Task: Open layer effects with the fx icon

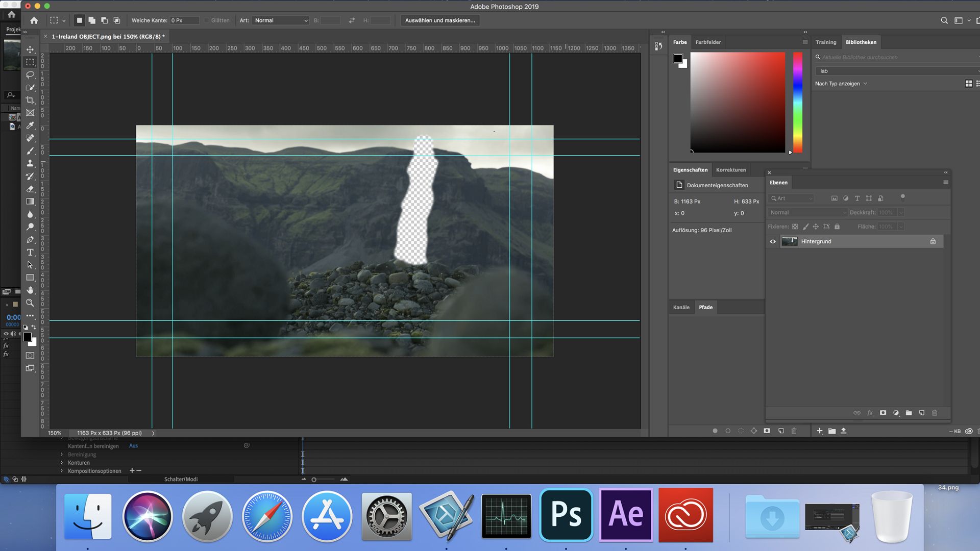Action: tap(870, 413)
